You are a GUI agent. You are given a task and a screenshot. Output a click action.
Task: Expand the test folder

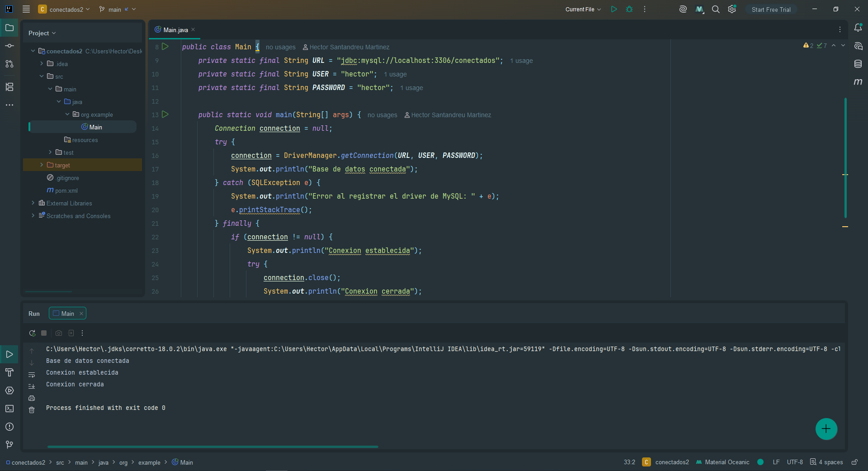50,152
